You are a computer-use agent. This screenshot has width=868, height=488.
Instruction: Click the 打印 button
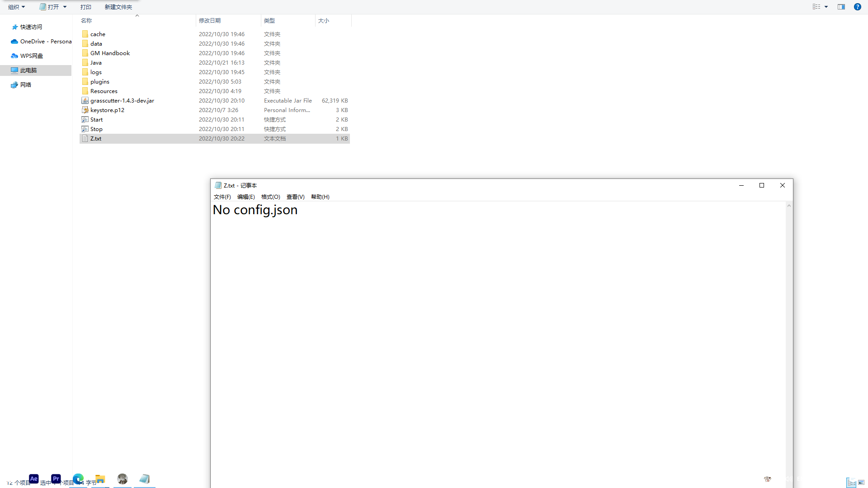(85, 7)
